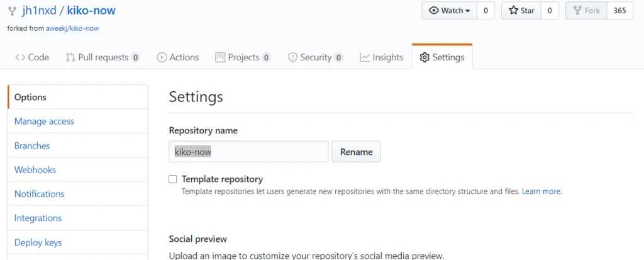Click the Actions play icon
The width and height of the screenshot is (644, 260).
[162, 57]
